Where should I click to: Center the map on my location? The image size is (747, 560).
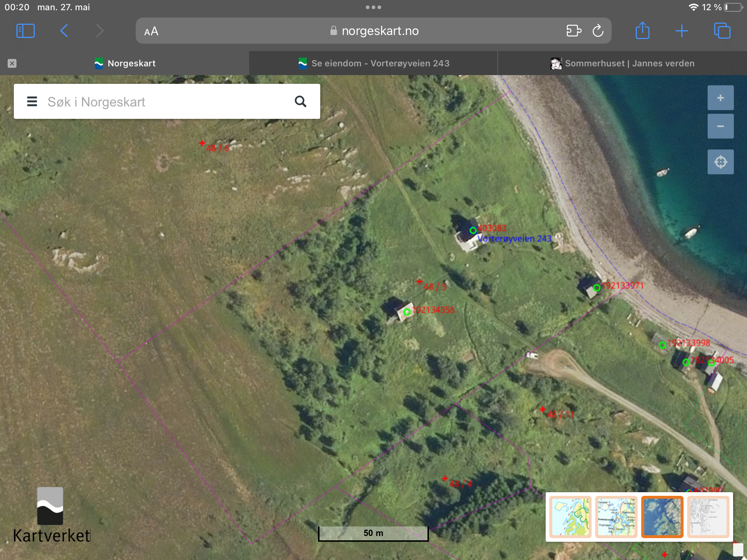pyautogui.click(x=720, y=162)
